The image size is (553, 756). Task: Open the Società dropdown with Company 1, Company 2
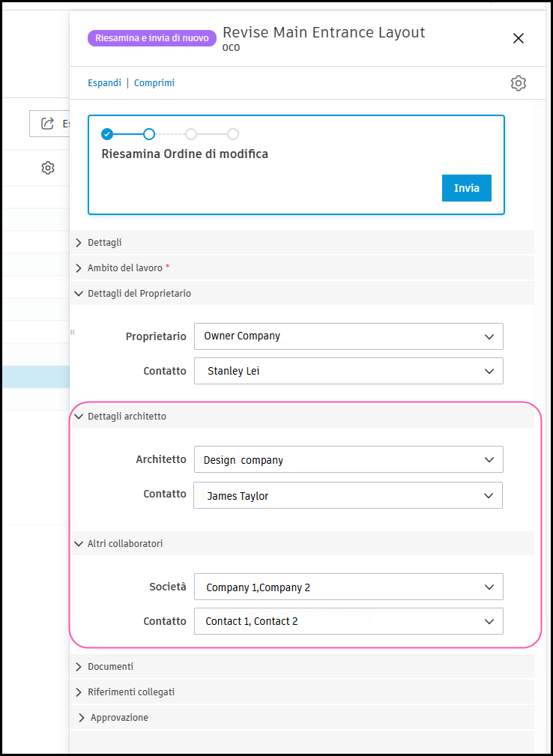tap(348, 587)
